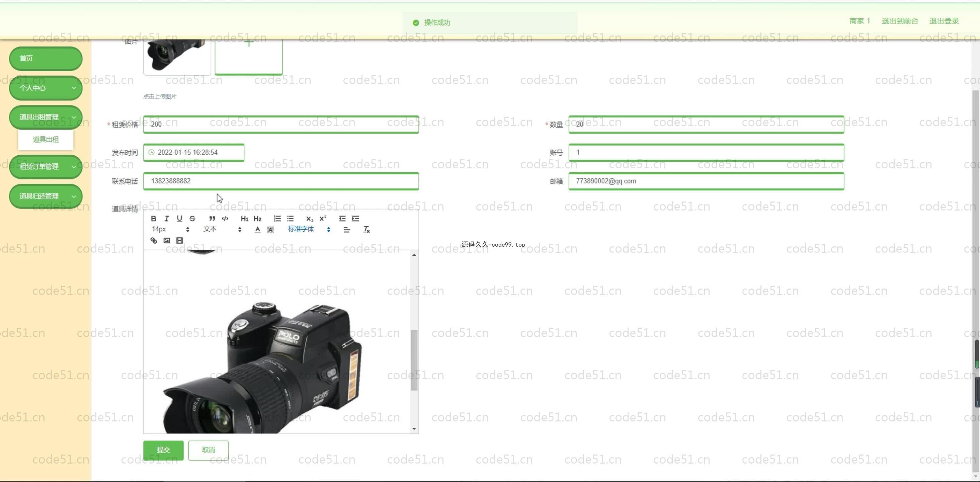This screenshot has width=980, height=482.
Task: Go to 首页 in the sidebar
Action: click(46, 58)
